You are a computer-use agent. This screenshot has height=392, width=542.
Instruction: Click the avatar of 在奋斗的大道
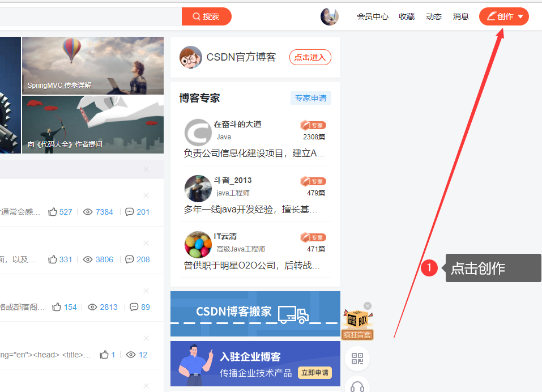(198, 133)
